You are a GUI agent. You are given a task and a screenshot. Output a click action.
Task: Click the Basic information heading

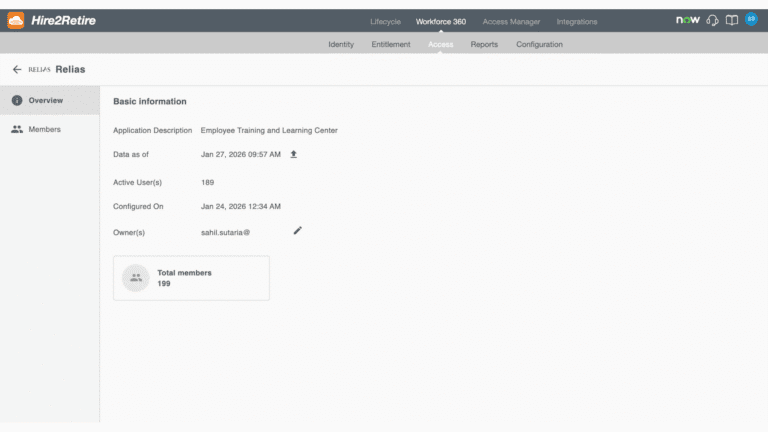(x=150, y=101)
